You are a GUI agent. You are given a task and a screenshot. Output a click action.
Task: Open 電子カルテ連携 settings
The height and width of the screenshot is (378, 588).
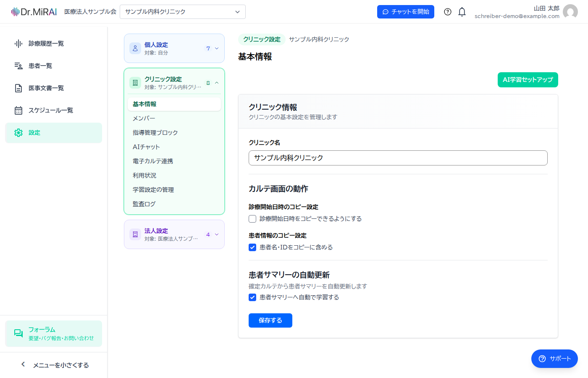pos(174,161)
